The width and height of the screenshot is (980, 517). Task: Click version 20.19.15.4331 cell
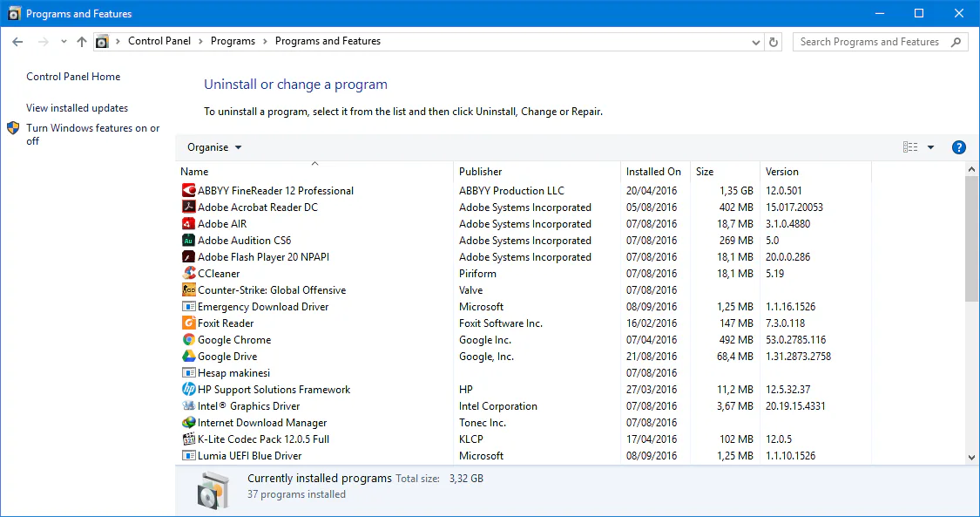tap(795, 405)
